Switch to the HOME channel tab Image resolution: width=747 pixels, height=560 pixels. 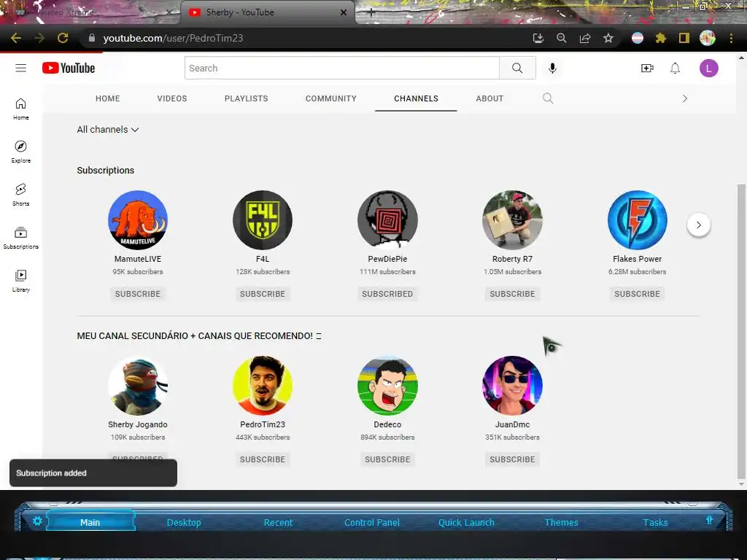108,98
